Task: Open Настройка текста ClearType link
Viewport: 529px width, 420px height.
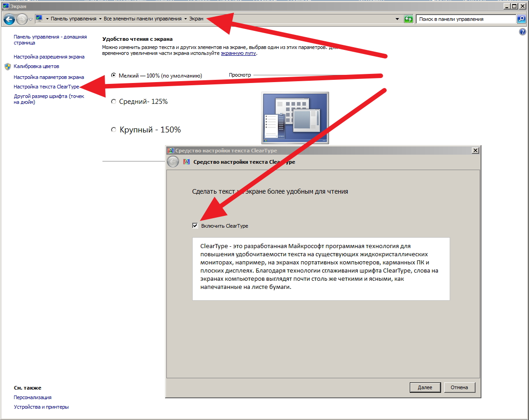Action: [x=46, y=87]
